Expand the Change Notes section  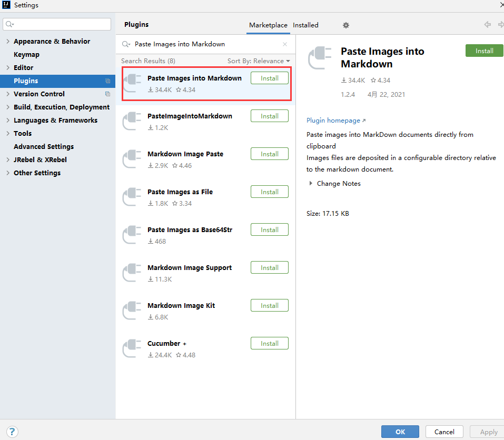point(311,183)
